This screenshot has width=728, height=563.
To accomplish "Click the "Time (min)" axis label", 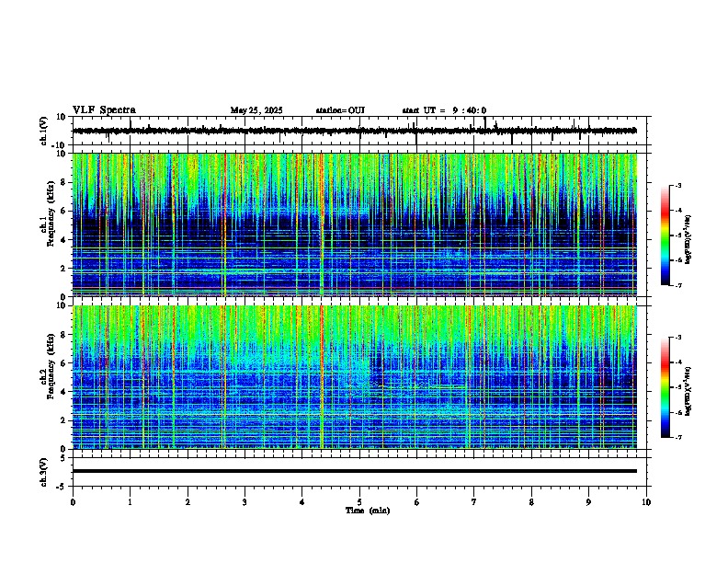I will click(x=368, y=511).
